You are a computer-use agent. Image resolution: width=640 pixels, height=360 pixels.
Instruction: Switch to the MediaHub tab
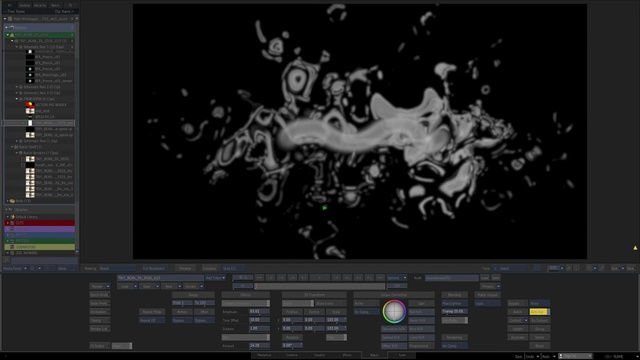point(264,355)
